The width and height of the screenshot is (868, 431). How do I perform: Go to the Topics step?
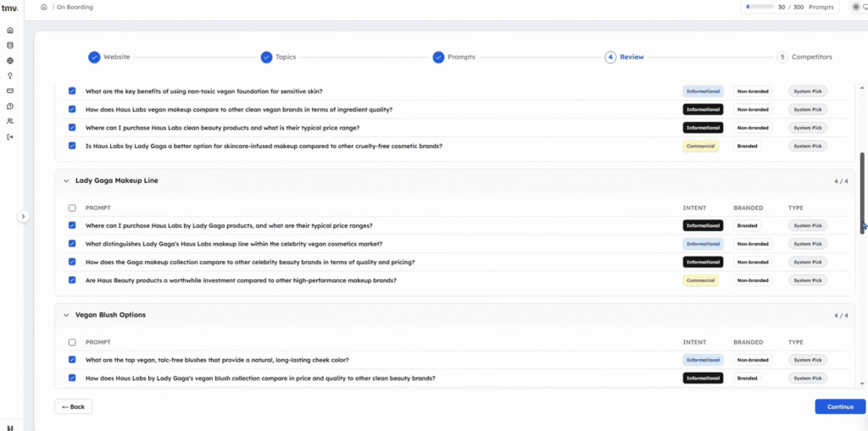coord(278,57)
